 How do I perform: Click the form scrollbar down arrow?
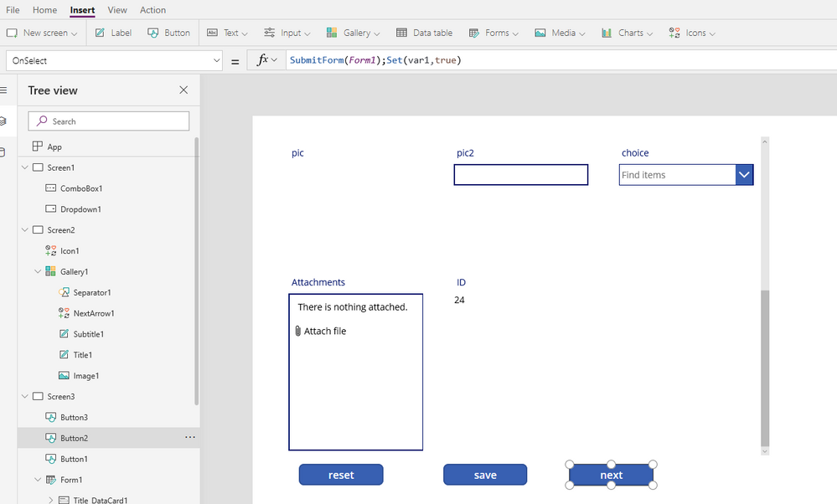[765, 451]
